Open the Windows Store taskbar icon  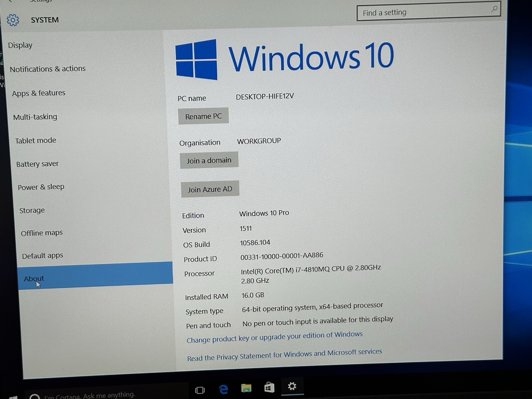click(x=269, y=387)
